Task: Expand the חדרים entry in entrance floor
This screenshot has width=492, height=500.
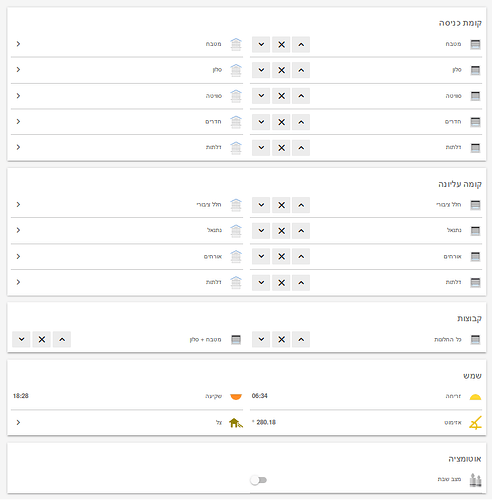Action: click(18, 122)
